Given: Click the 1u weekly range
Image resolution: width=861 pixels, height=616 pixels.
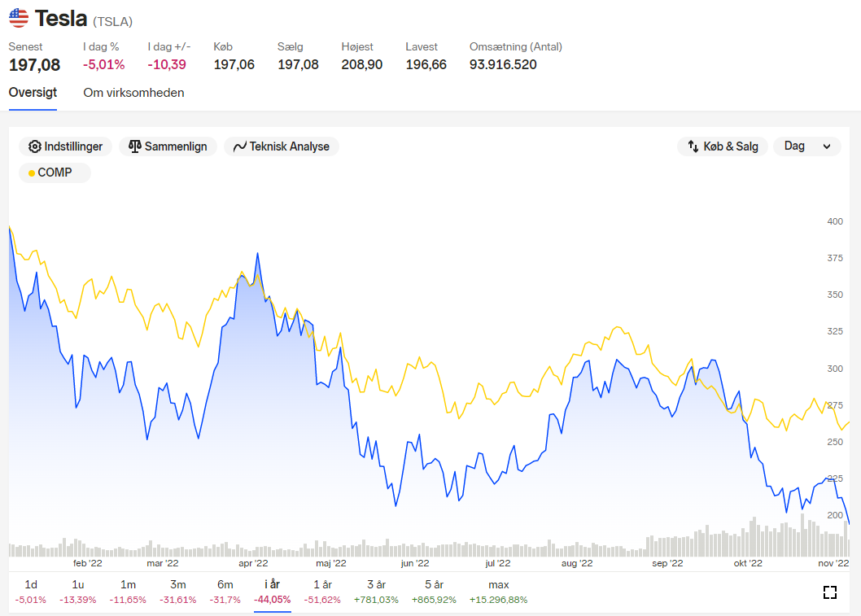Looking at the screenshot, I should click(x=78, y=592).
